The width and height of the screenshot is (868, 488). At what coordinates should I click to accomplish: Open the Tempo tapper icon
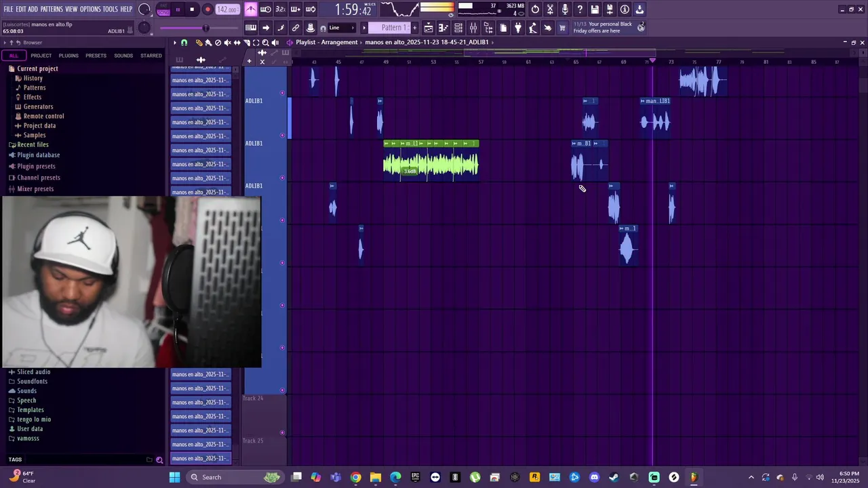tap(532, 28)
